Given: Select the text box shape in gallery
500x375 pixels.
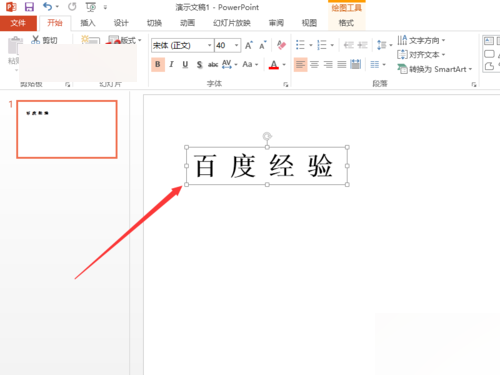Looking at the screenshot, I should point(489,41).
